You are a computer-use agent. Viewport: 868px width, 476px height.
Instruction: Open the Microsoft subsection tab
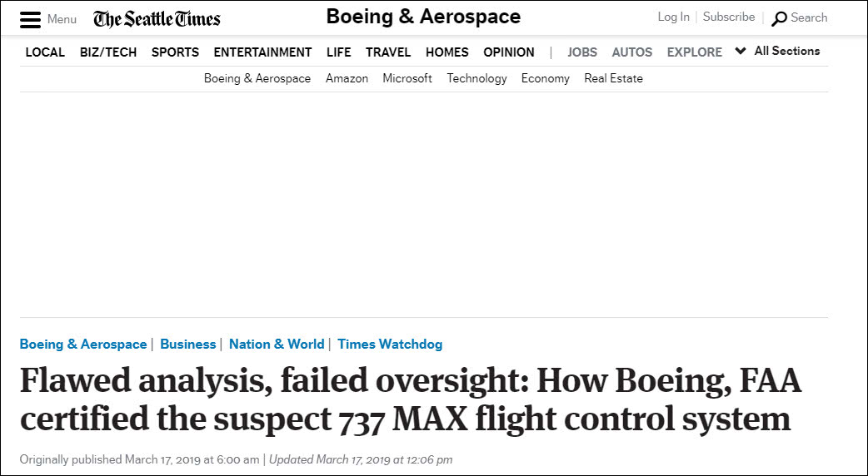click(x=407, y=78)
